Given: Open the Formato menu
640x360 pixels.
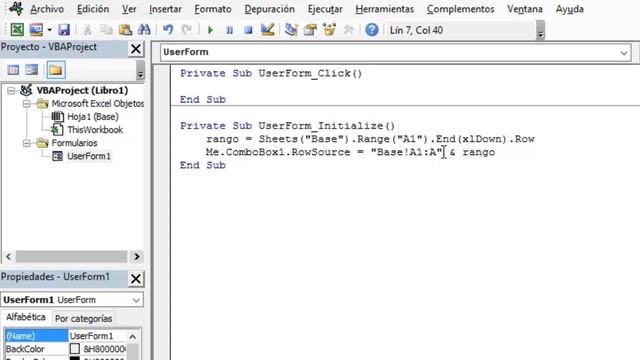Looking at the screenshot, I should (x=213, y=9).
